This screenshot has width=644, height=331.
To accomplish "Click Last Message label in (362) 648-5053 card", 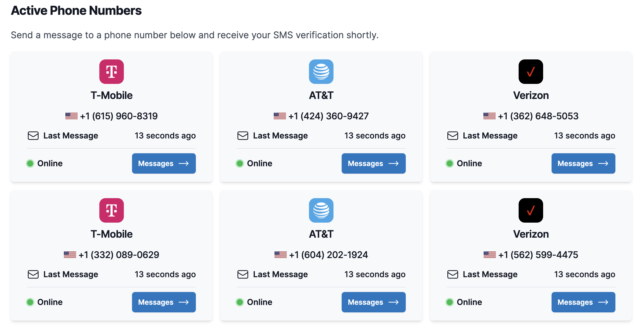I will 490,136.
